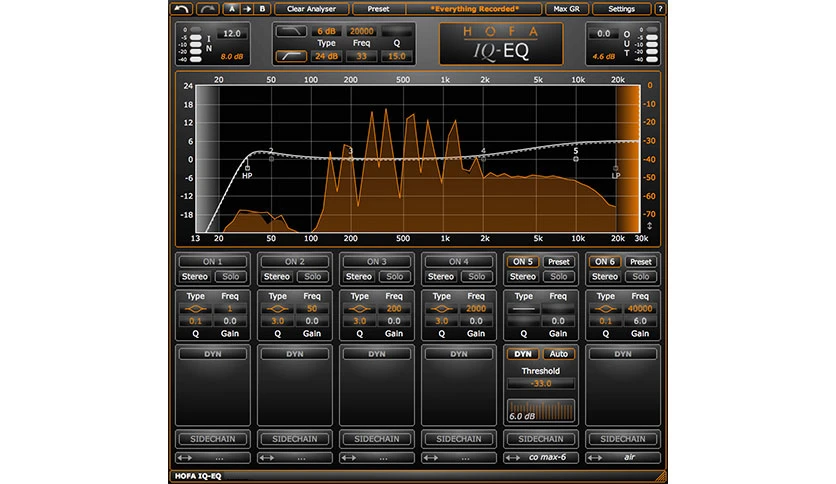Switch to state A

232,9
